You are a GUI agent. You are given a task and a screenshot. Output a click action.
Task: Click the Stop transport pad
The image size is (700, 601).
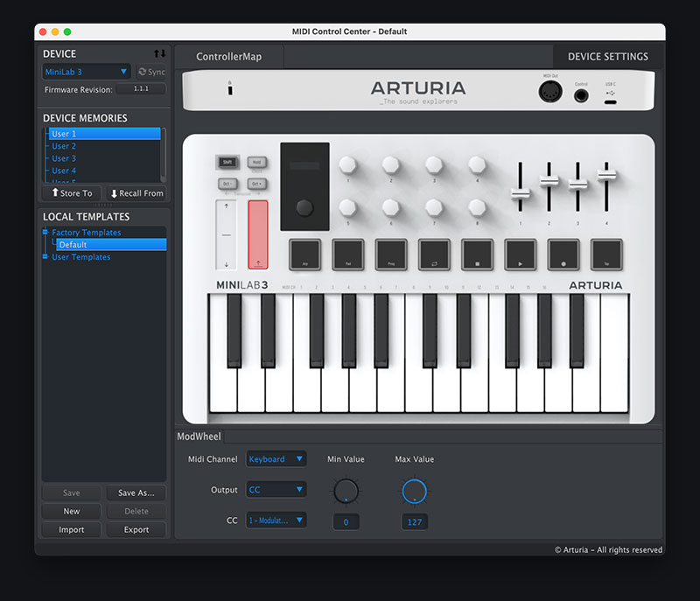477,255
